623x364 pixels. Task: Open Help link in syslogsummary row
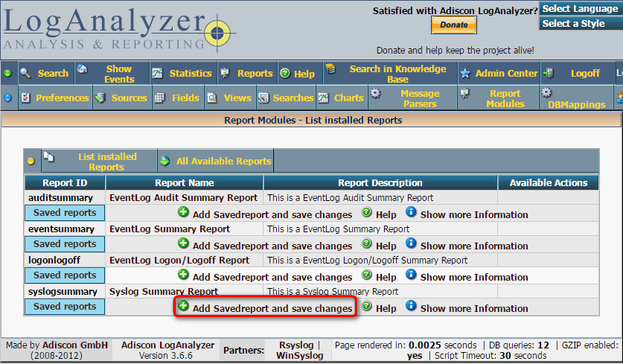tap(386, 308)
